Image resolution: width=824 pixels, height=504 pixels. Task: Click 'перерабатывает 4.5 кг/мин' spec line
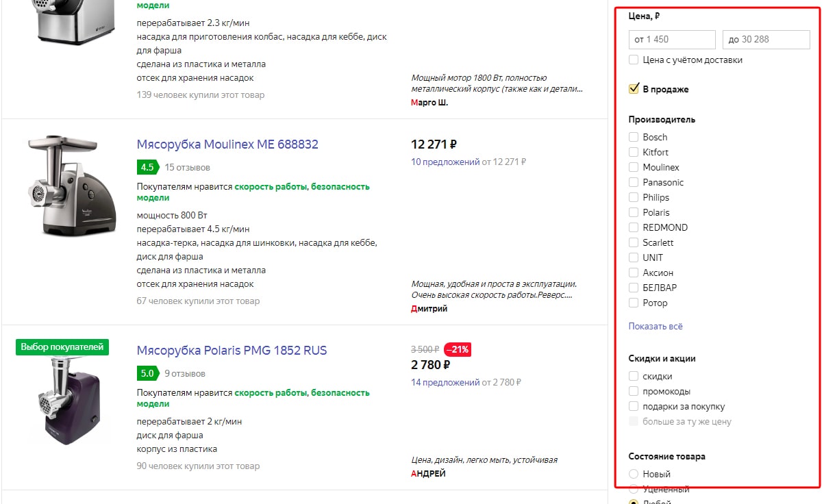pos(193,229)
